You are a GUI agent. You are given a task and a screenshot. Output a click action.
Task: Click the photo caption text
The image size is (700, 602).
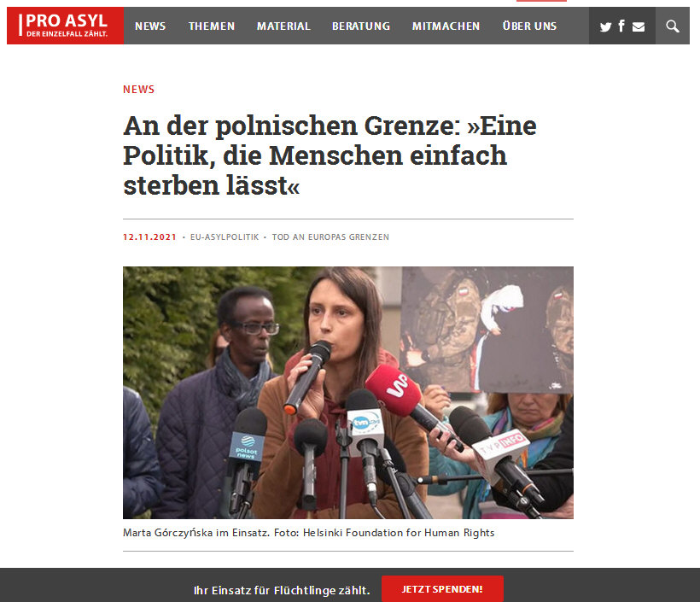[x=308, y=533]
